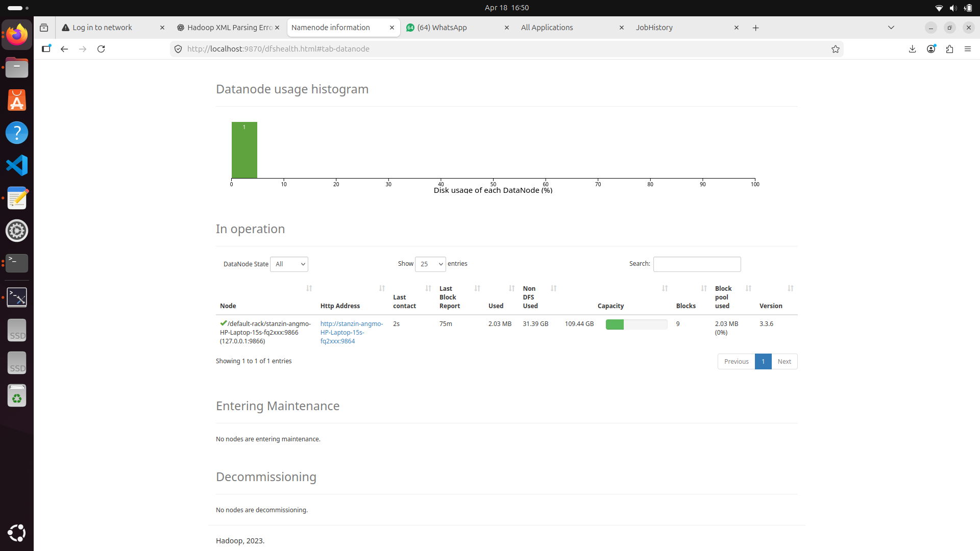Expand the browser tab list chevron
Viewport: 980px width, 551px height.
point(891,28)
